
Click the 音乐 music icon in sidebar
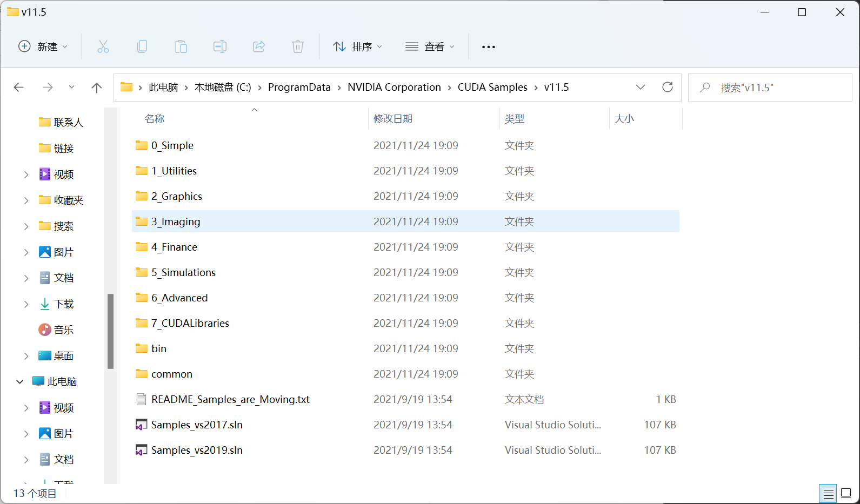tap(45, 330)
